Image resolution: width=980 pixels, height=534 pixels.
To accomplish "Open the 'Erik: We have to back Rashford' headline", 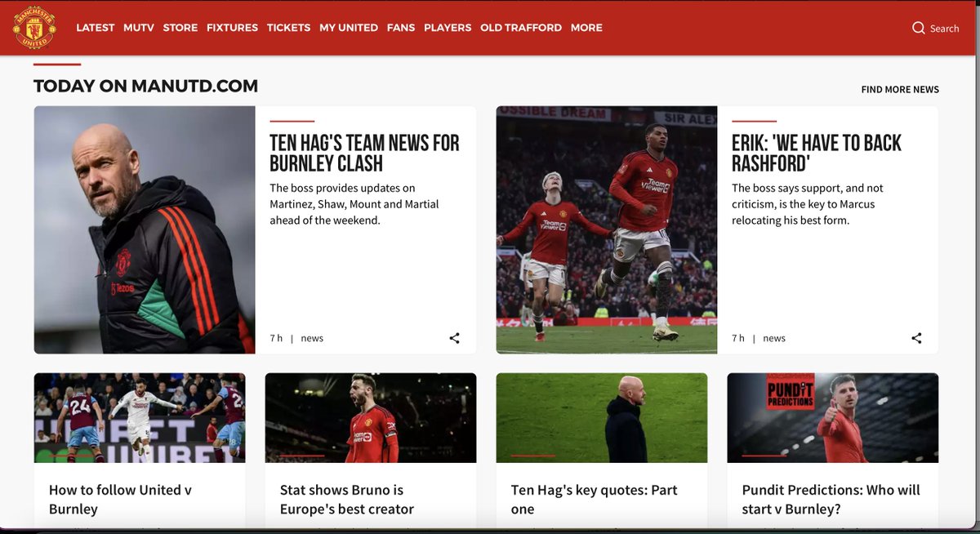I will coord(817,154).
